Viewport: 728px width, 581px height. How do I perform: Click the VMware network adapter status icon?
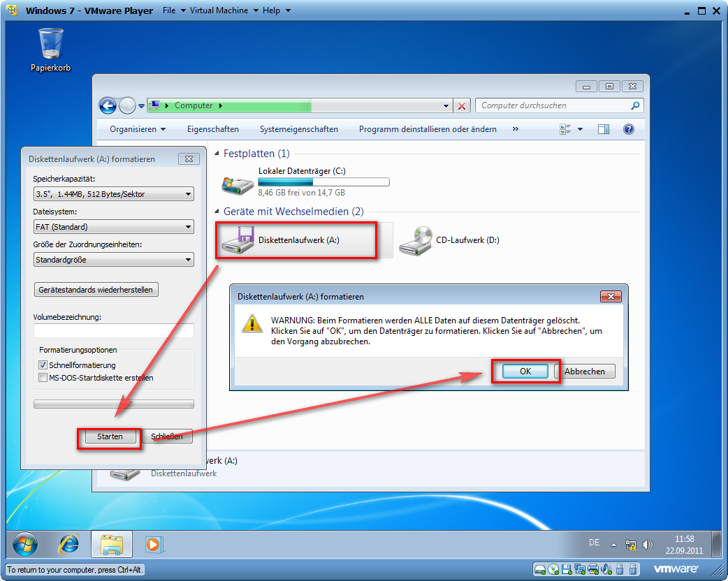[579, 569]
